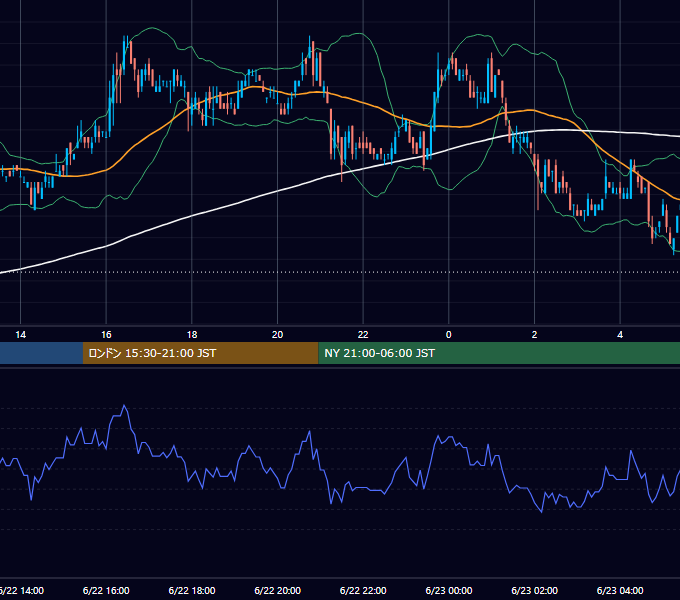This screenshot has width=680, height=600.
Task: Click the blue session bar before London
Action: 41,353
